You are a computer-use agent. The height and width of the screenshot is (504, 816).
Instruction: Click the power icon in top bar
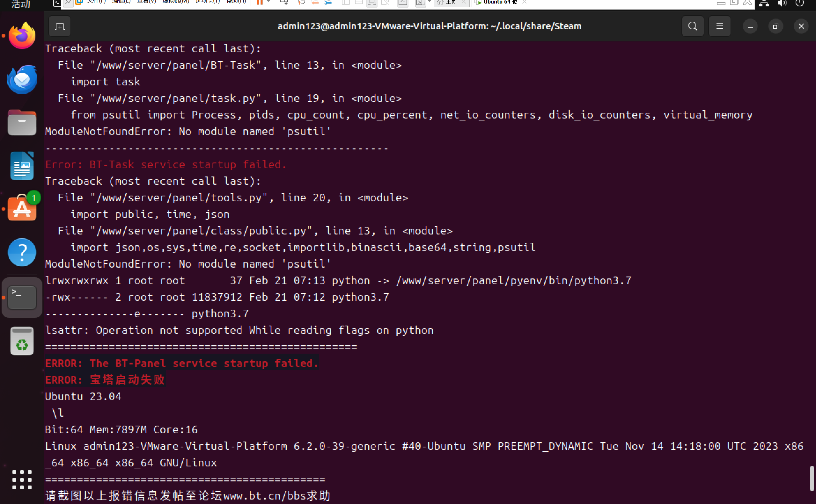click(800, 3)
